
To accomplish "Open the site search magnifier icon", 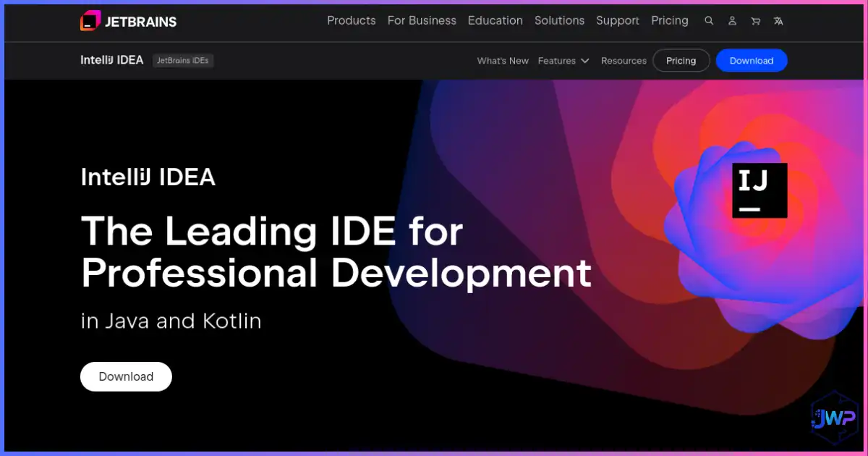I will [x=709, y=21].
